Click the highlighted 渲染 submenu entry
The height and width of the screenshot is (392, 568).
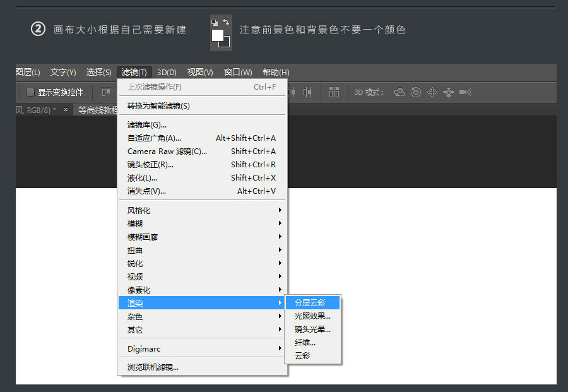[x=202, y=303]
